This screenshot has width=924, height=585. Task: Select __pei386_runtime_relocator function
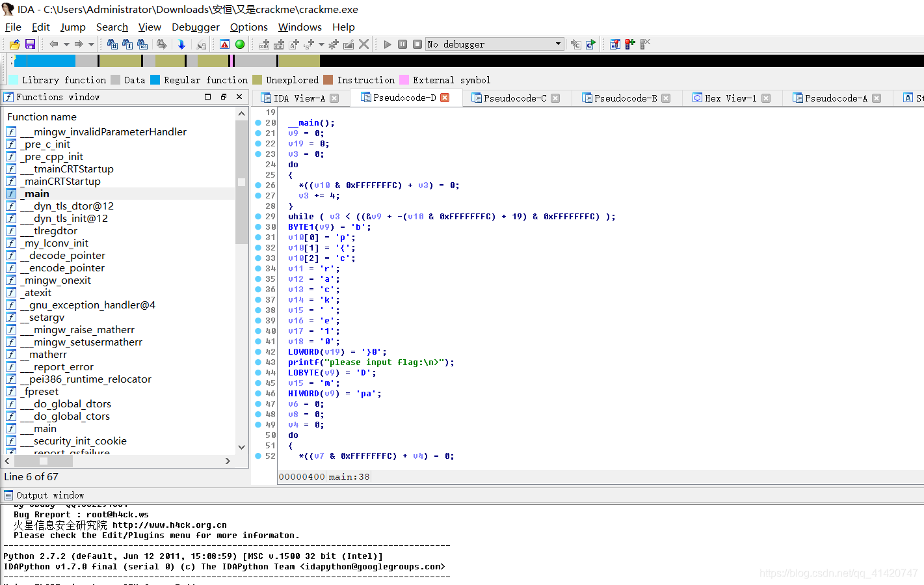[x=120, y=379]
